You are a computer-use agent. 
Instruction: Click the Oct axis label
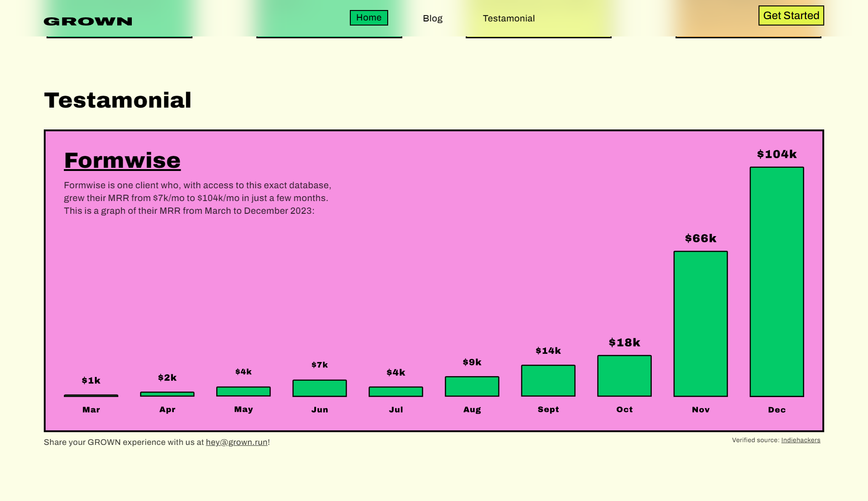624,409
